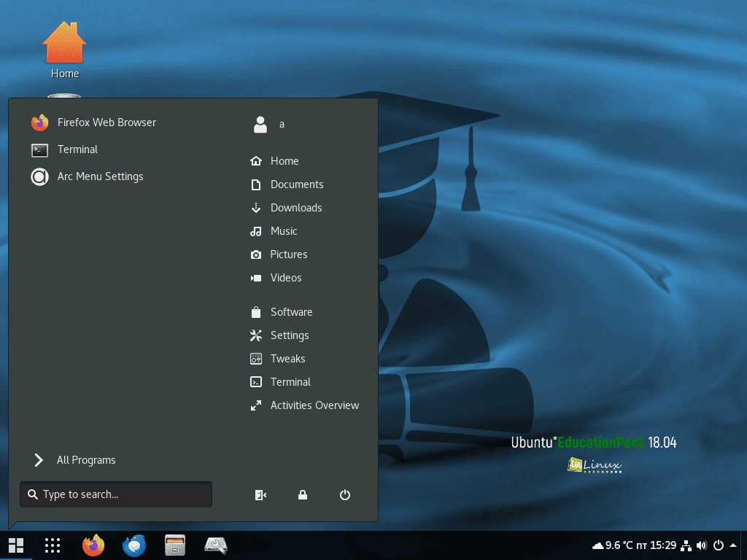The height and width of the screenshot is (560, 747).
Task: Select the Activities Overview label
Action: 315,405
